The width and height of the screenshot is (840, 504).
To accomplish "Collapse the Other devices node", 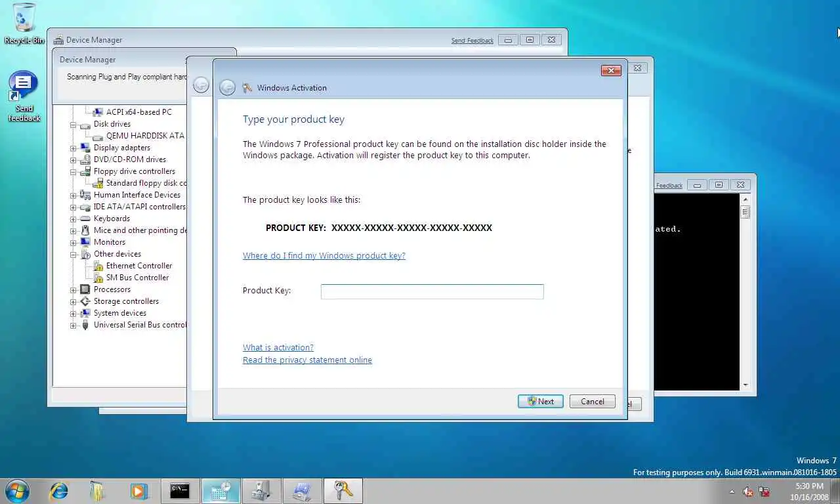I will (73, 254).
